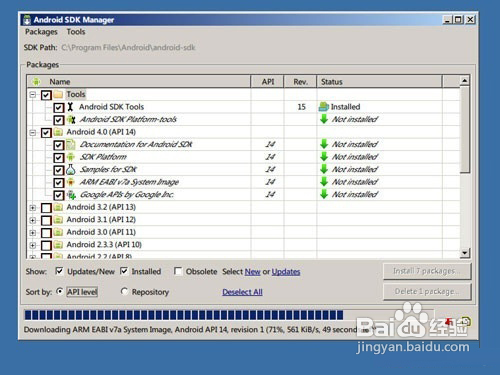Click the Android icon in the Name header
Image resolution: width=500 pixels, height=375 pixels.
pos(36,82)
